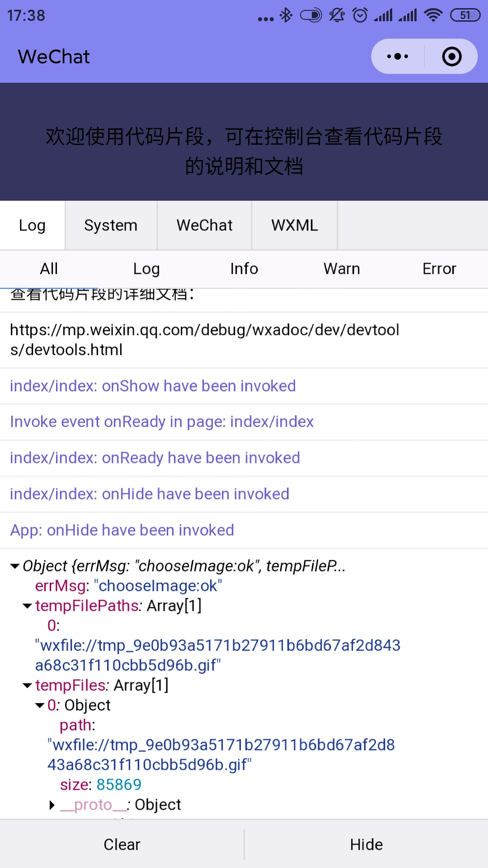Collapse the top-level Object errMsg entry

click(x=15, y=566)
